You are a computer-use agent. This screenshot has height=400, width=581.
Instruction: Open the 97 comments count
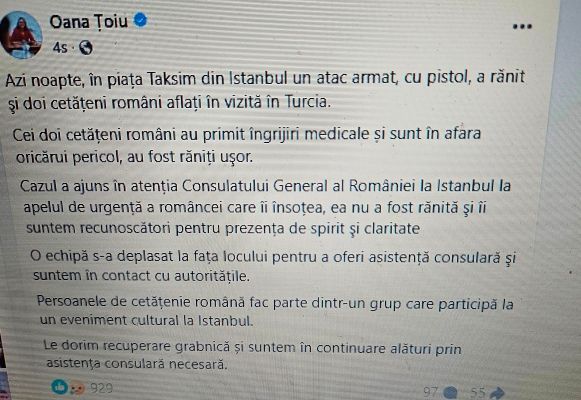[x=431, y=391]
